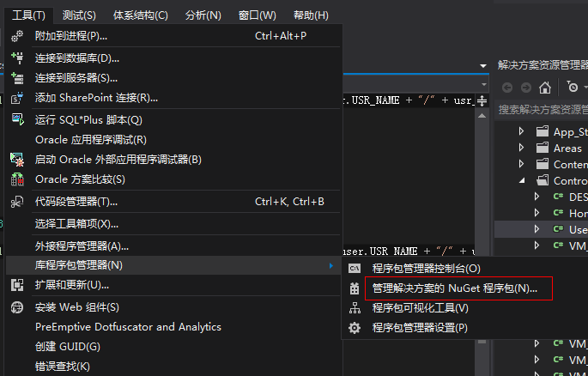Select 连接到服务器(S)... menu entry

coord(173,78)
